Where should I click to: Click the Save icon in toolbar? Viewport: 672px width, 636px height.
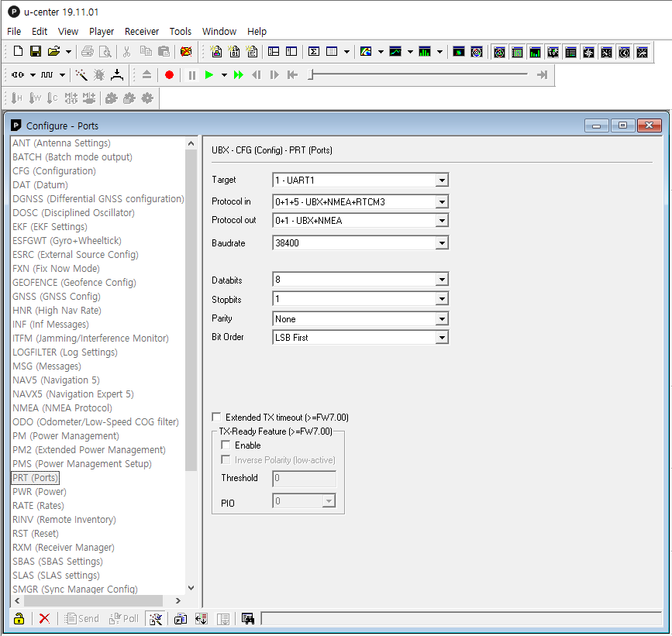pyautogui.click(x=36, y=51)
